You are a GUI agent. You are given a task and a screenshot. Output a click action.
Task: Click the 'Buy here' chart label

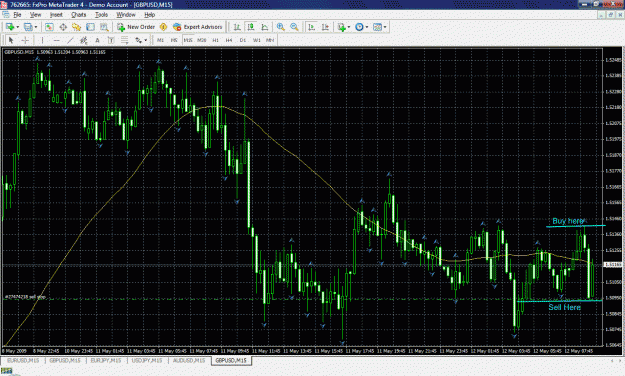point(568,221)
